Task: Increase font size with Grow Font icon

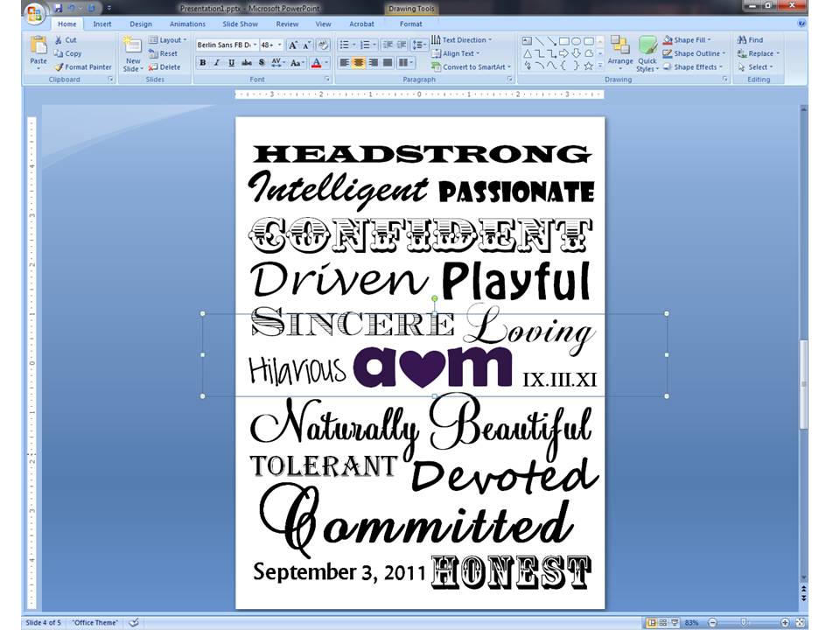Action: [293, 45]
